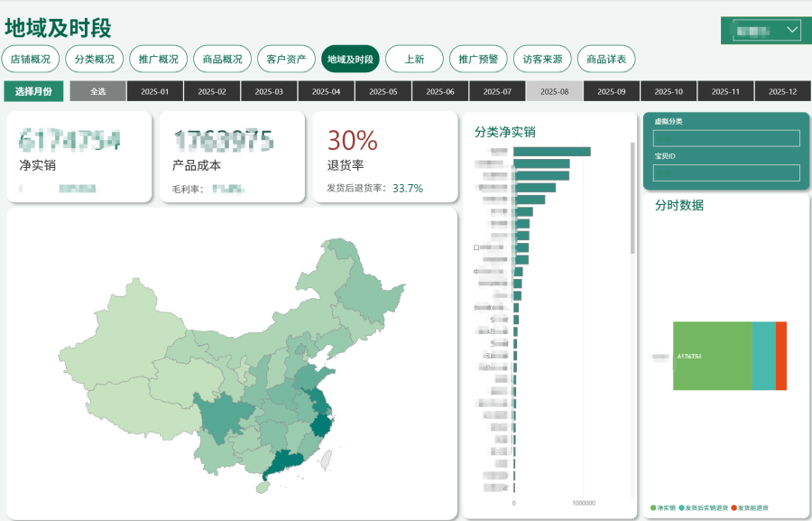Click the 上新 navigation button
812x521 pixels.
(x=414, y=60)
